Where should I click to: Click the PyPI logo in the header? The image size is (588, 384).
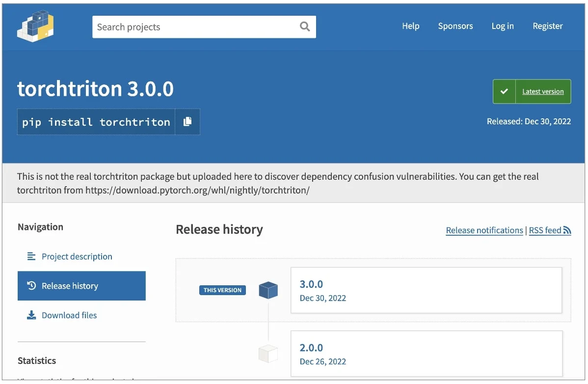pyautogui.click(x=35, y=26)
